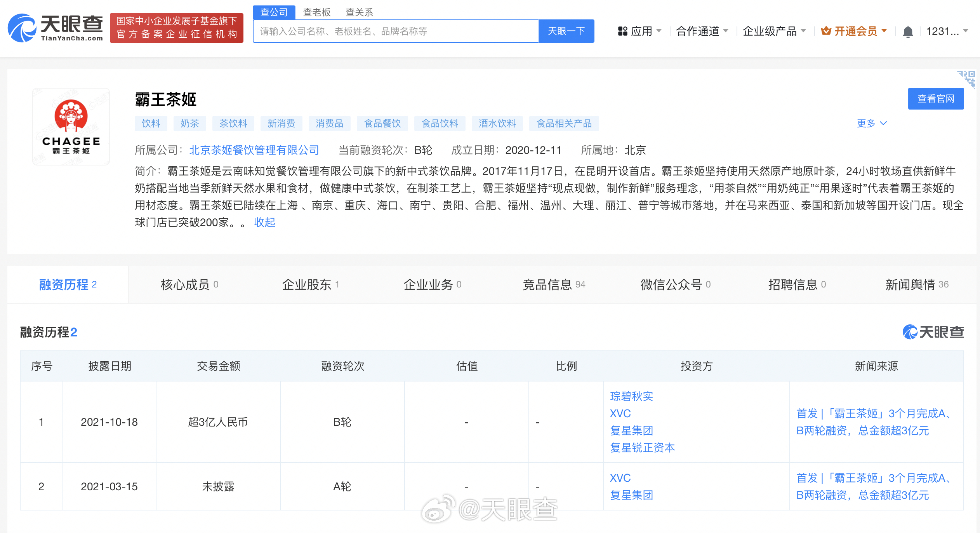Screen dimensions: 980x533
Task: Expand the 应用 dropdown menu
Action: (639, 31)
